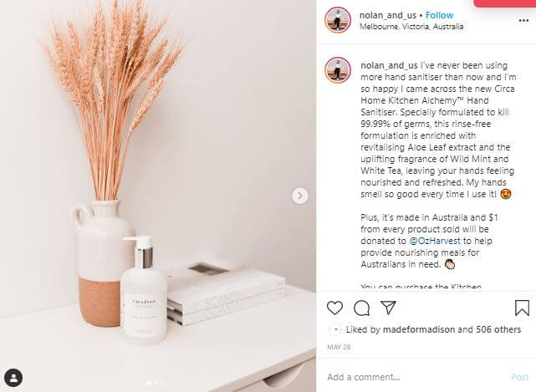Screen dimensions: 536x392
Task: Open profile picture beside the caption
Action: tap(337, 70)
